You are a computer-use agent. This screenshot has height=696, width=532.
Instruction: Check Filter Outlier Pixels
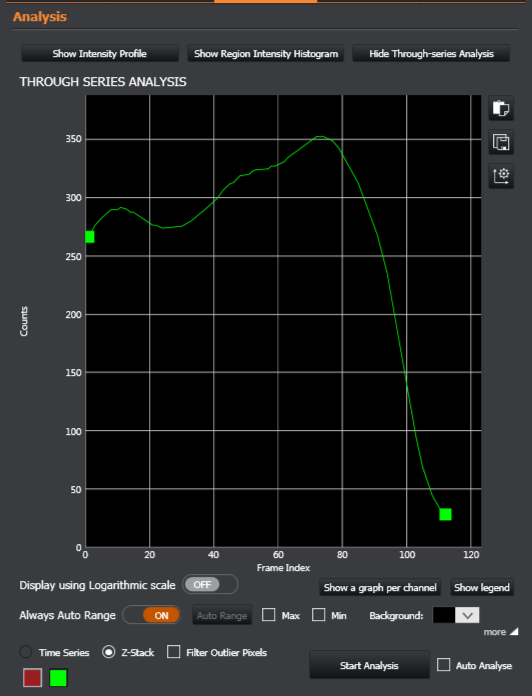(x=173, y=652)
